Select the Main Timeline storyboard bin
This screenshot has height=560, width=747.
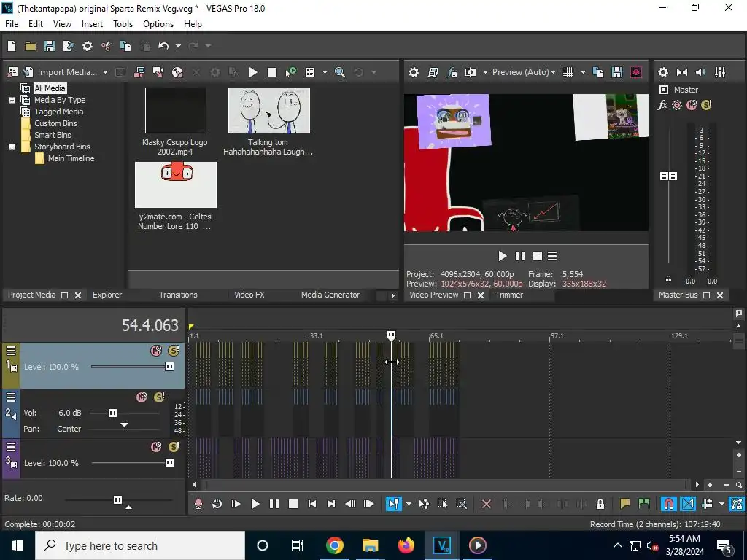[71, 158]
